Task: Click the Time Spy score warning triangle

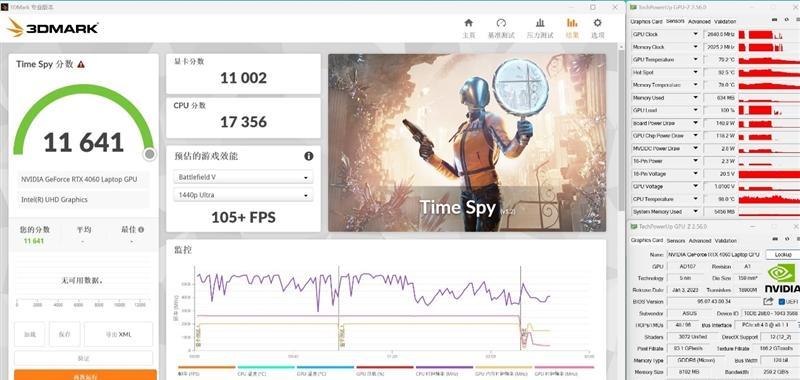Action: [81, 64]
